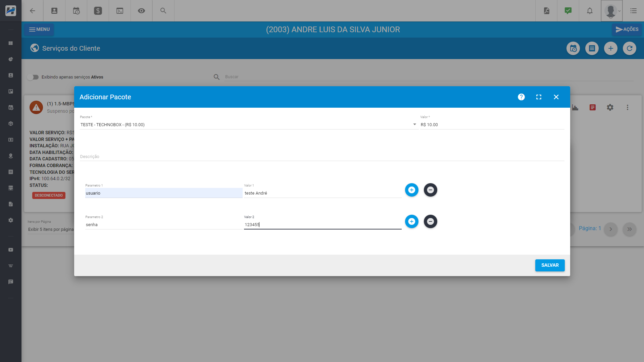The image size is (644, 362).
Task: Open contacts icon in left sidebar
Action: [11, 75]
